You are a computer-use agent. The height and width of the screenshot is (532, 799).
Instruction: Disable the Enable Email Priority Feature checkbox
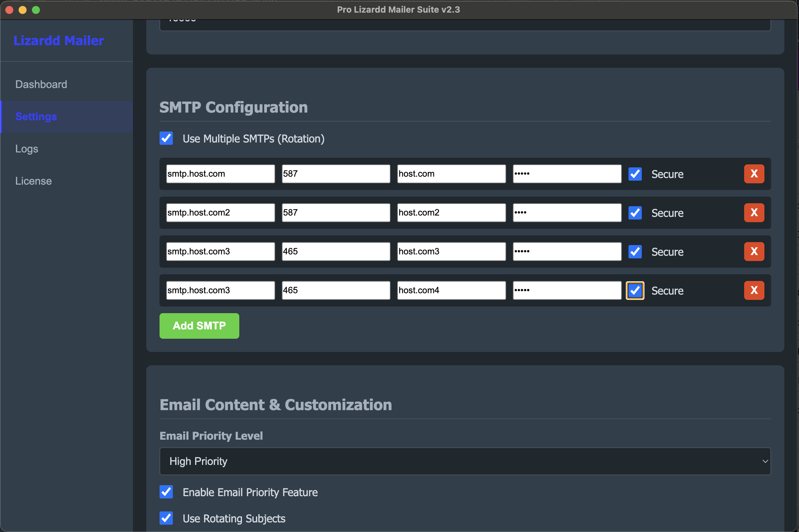(166, 492)
